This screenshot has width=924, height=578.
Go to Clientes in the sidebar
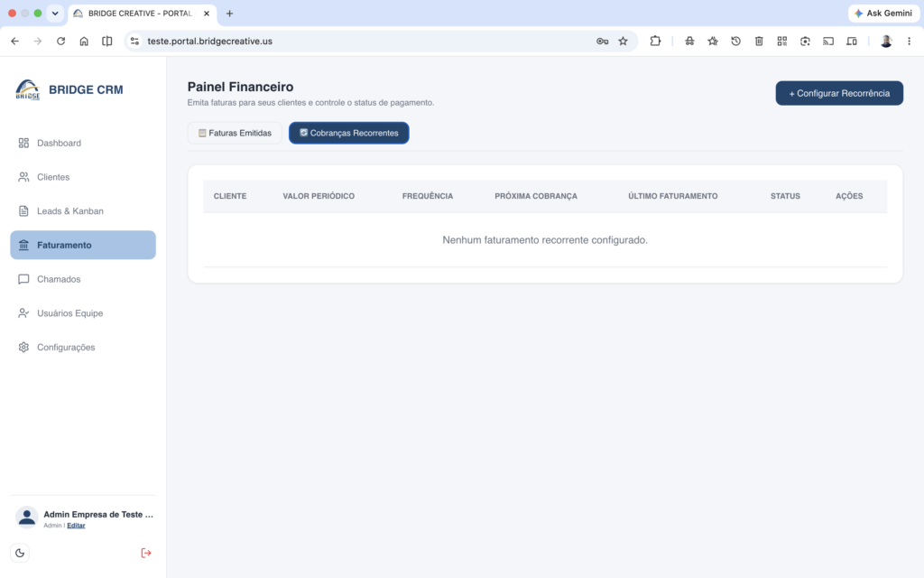[x=83, y=177]
